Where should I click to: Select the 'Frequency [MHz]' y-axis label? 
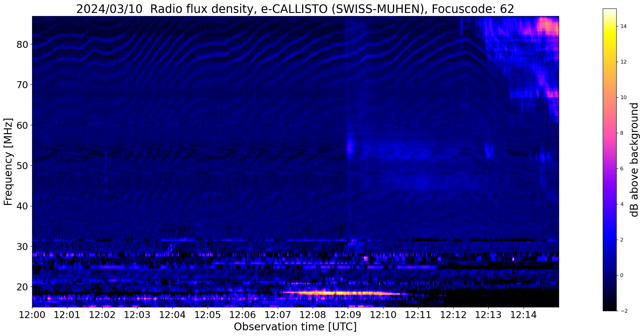pos(8,162)
